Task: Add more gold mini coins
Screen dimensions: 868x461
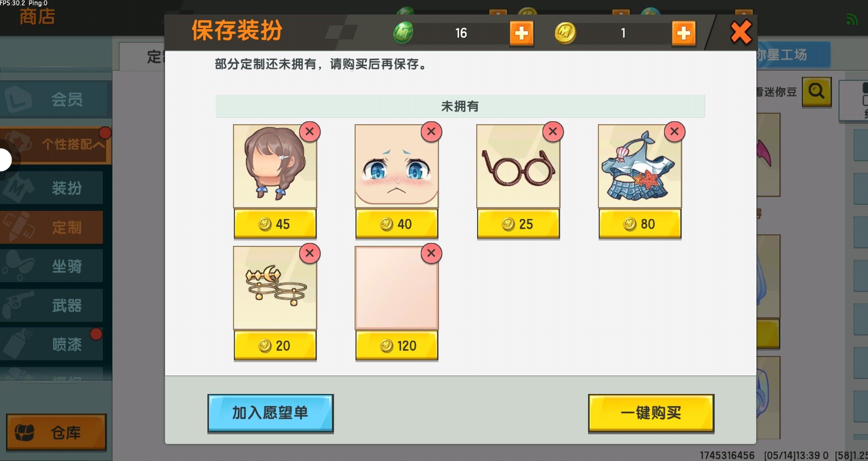Action: tap(684, 33)
